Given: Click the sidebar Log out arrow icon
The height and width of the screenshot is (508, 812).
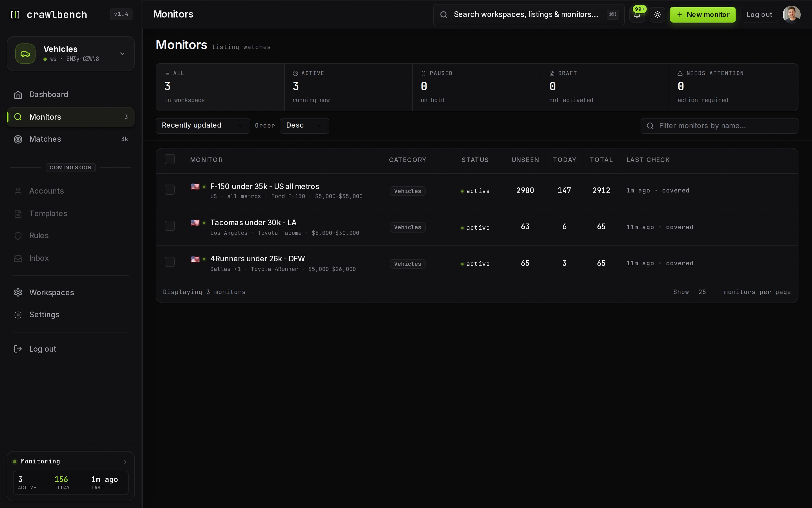Looking at the screenshot, I should tap(18, 349).
